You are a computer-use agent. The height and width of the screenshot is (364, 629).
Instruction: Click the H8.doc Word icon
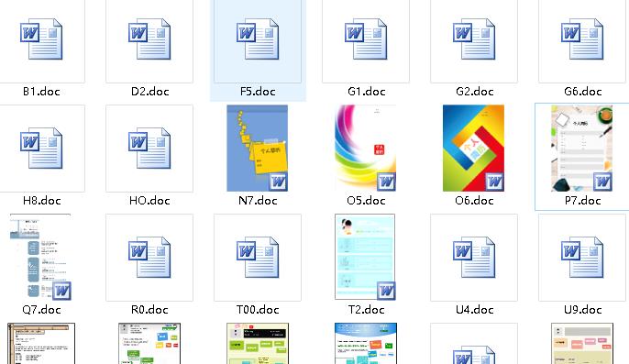(41, 149)
